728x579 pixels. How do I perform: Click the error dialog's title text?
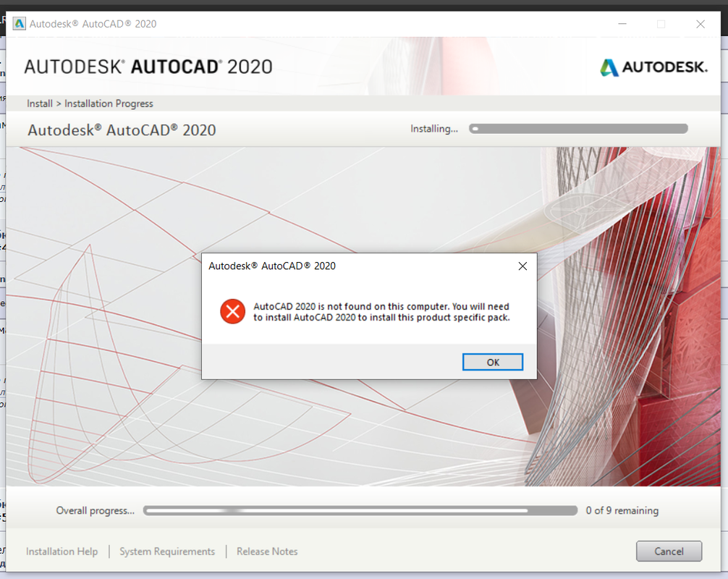point(271,266)
